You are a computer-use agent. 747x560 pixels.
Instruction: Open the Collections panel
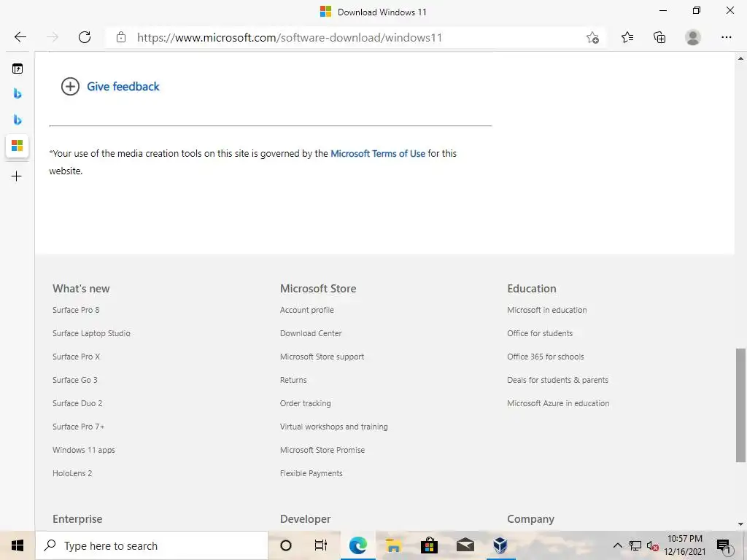pos(659,37)
